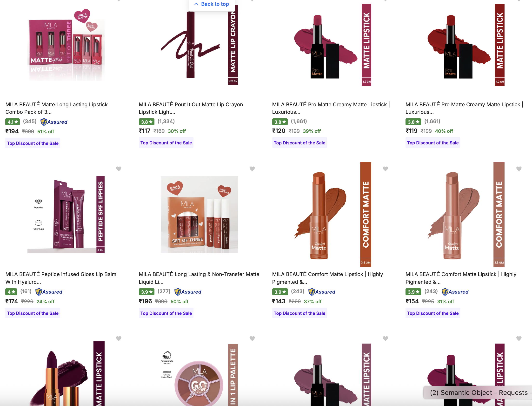Click heart icon on Go Girl Lip Palette
The image size is (532, 406).
[252, 338]
